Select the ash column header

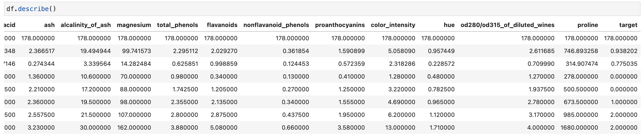coord(49,25)
